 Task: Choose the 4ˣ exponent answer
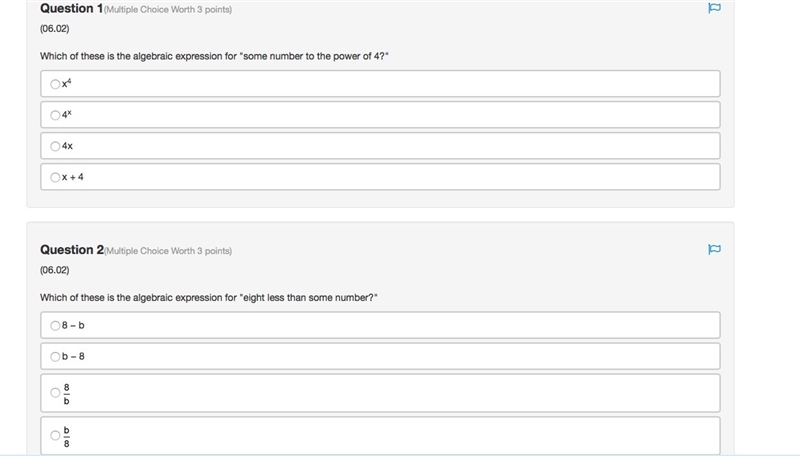tap(55, 115)
